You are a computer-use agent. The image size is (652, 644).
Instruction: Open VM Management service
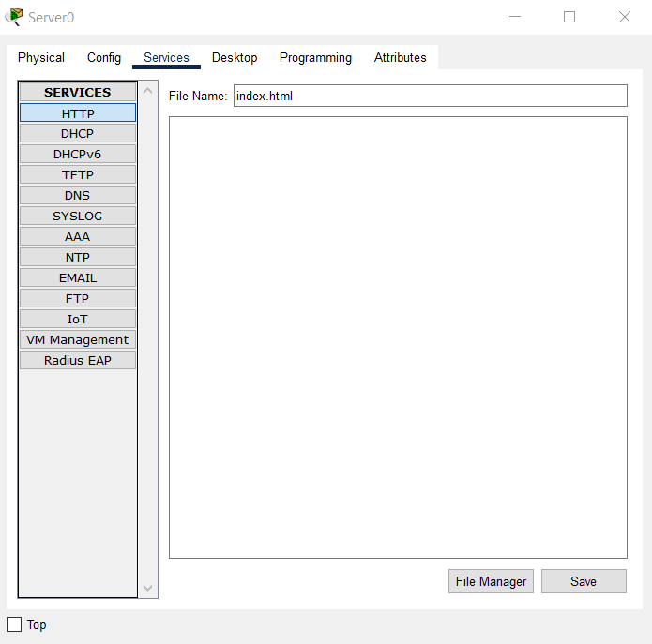click(x=78, y=339)
